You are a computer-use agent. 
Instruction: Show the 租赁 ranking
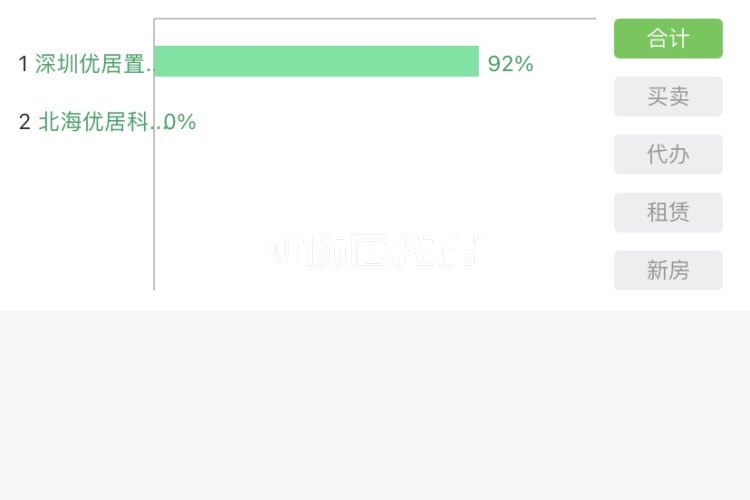click(668, 212)
